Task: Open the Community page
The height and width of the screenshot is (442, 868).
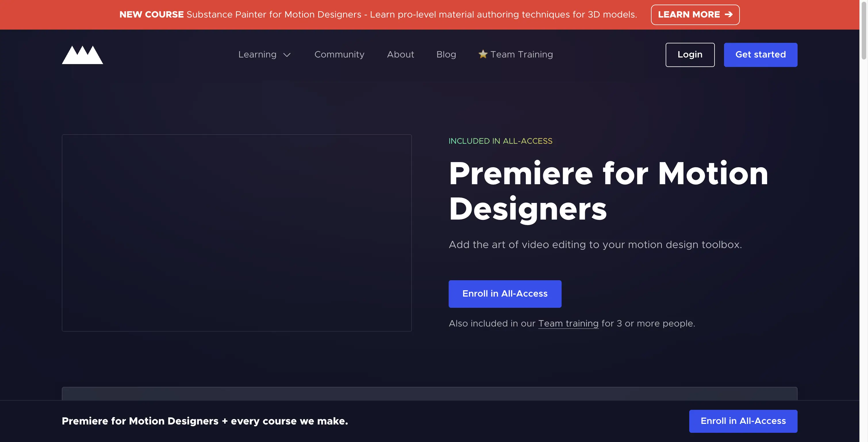Action: tap(339, 55)
